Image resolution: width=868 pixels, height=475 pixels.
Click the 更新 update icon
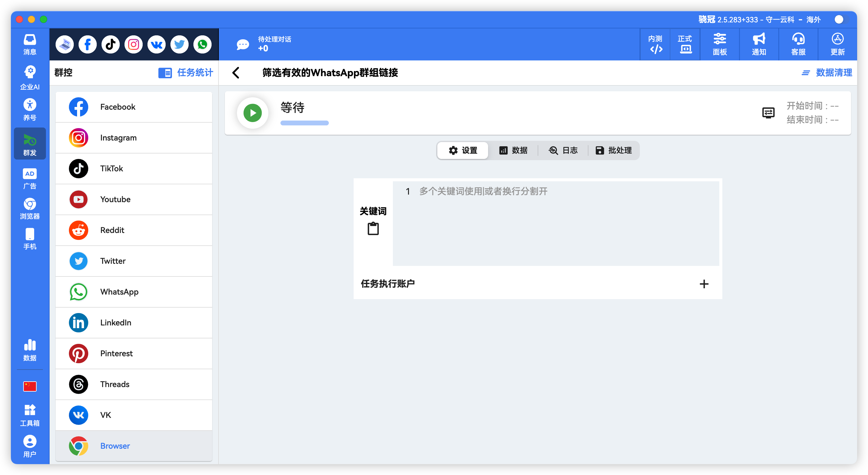pos(838,44)
